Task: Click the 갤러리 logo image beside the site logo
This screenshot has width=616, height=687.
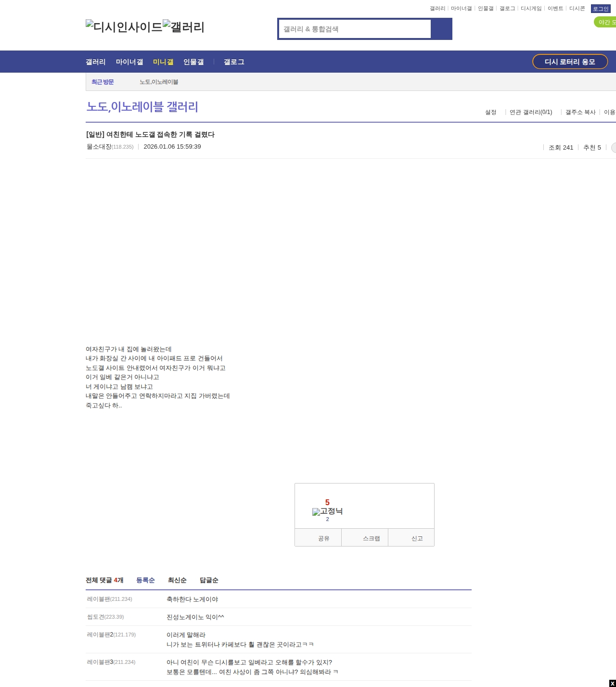Action: pos(183,26)
